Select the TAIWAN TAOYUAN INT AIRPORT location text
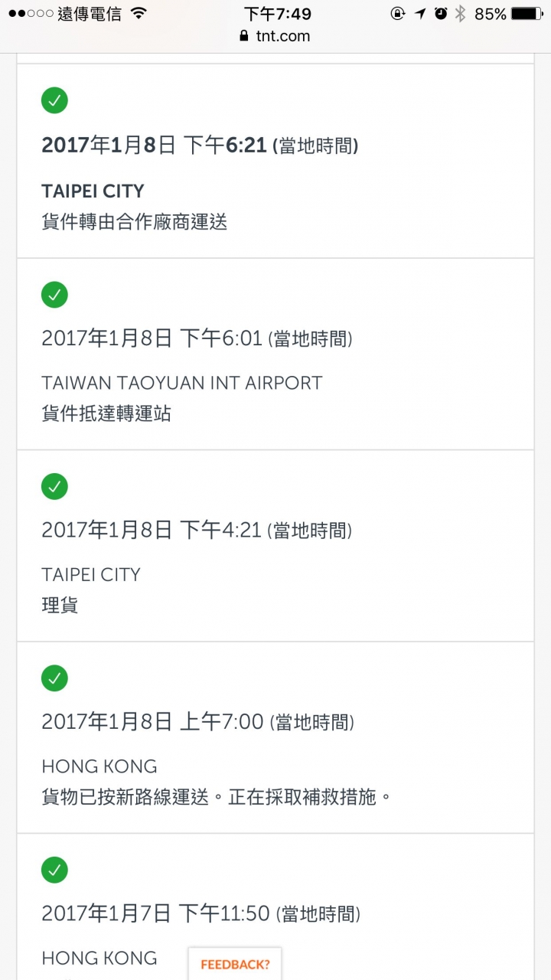 pos(182,383)
